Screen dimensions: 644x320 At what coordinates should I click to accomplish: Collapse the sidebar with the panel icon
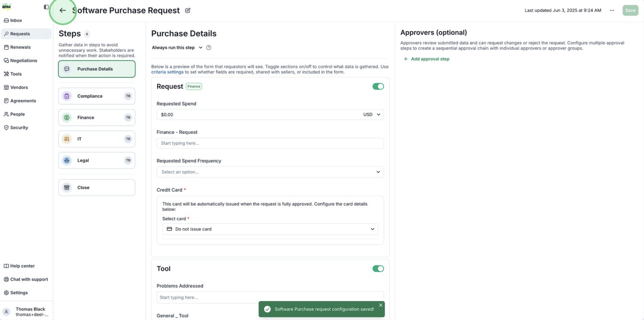(46, 7)
